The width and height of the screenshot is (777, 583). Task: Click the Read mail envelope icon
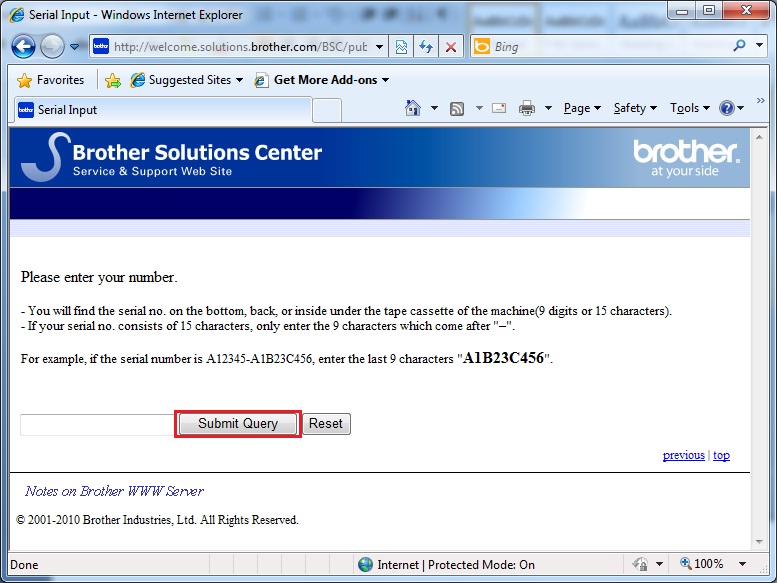point(498,108)
